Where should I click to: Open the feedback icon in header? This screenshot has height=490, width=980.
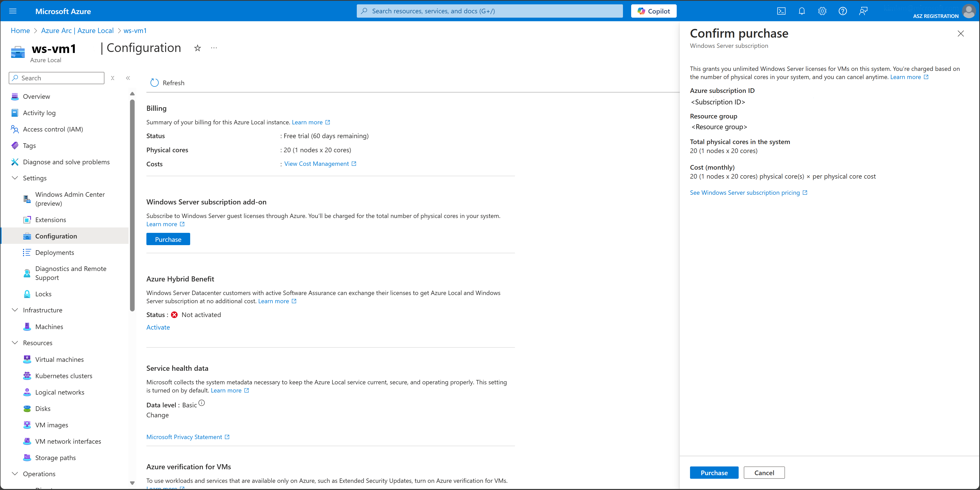(863, 11)
